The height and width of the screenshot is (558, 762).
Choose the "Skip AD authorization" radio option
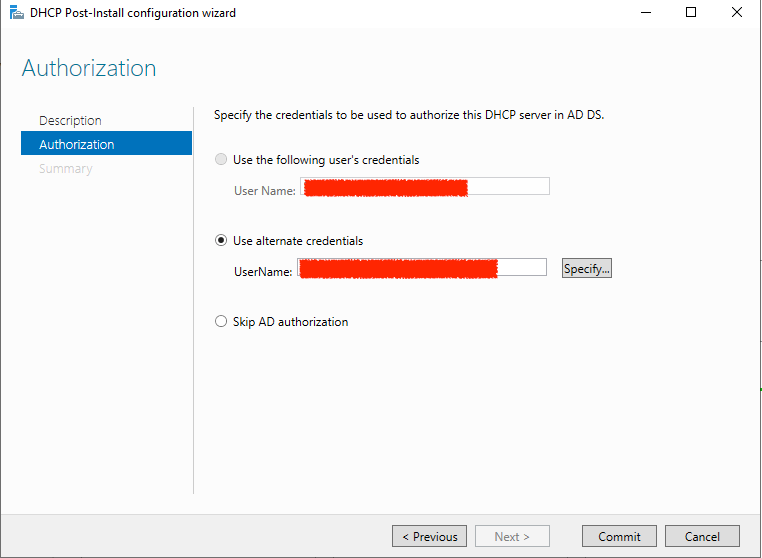(221, 322)
